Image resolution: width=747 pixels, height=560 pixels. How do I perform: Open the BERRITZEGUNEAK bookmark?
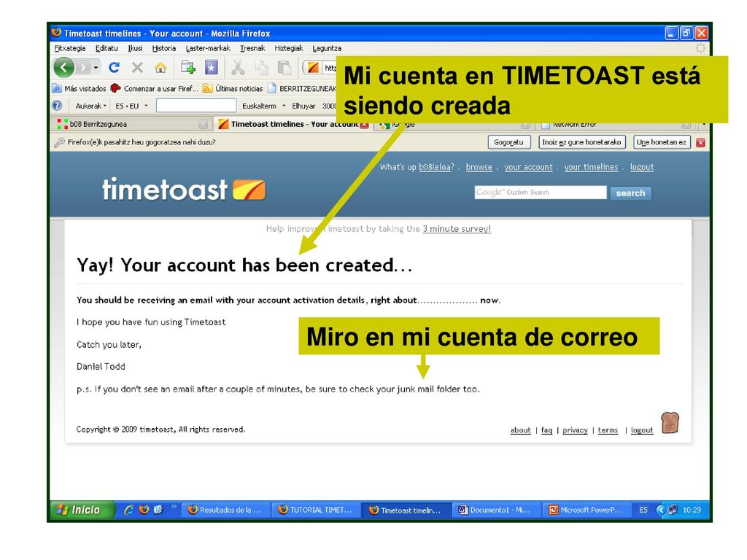[302, 88]
